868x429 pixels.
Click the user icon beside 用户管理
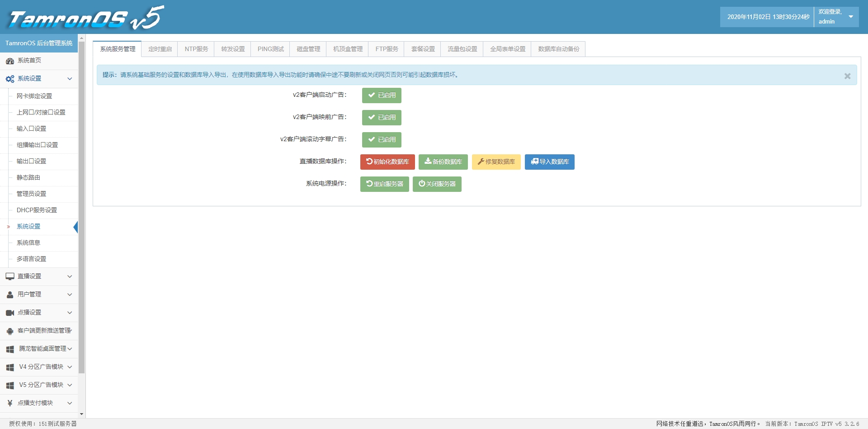pyautogui.click(x=10, y=295)
